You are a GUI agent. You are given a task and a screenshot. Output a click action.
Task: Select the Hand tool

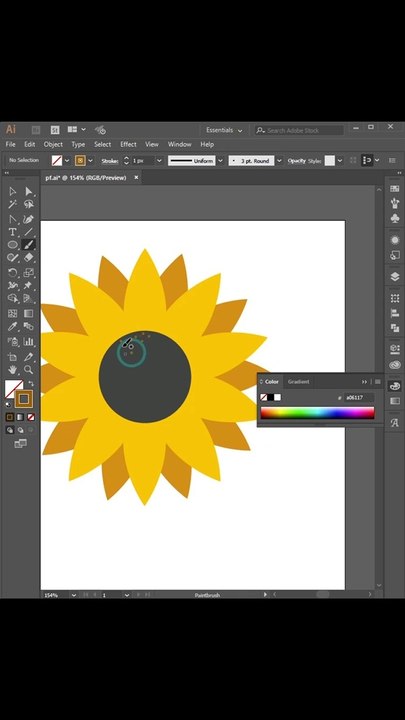[x=12, y=369]
